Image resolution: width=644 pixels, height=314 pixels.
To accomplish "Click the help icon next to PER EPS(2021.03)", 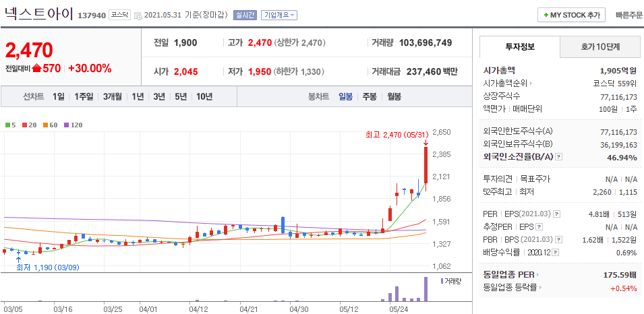I will [x=556, y=214].
